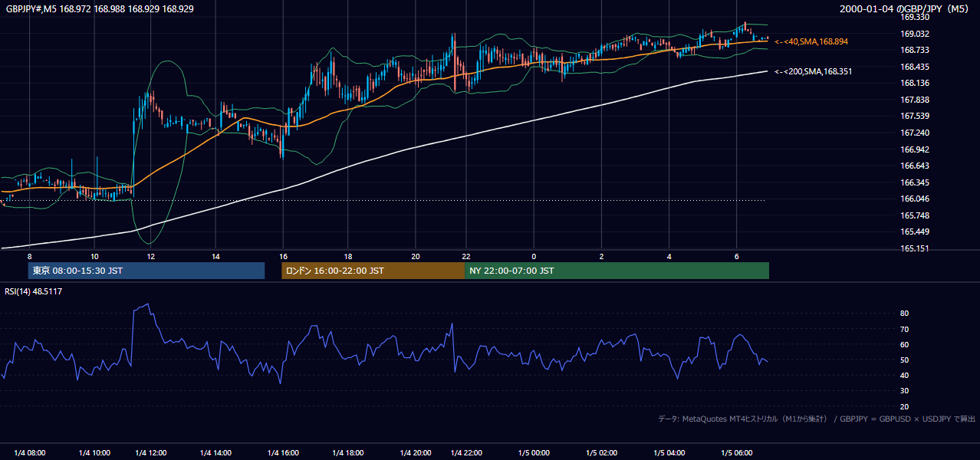Click the 1/4 12:00 bottom time label
The width and height of the screenshot is (980, 460).
click(151, 452)
